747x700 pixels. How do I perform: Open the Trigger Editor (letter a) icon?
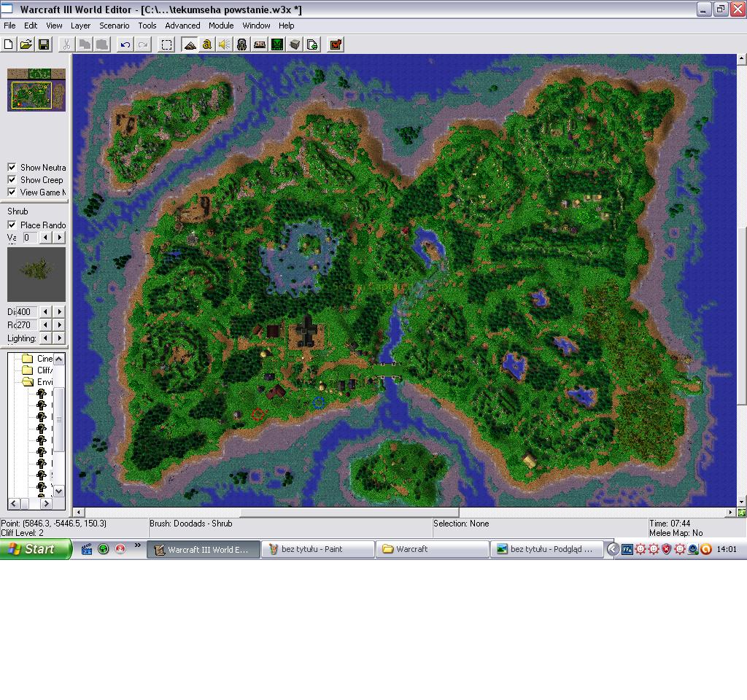(206, 44)
